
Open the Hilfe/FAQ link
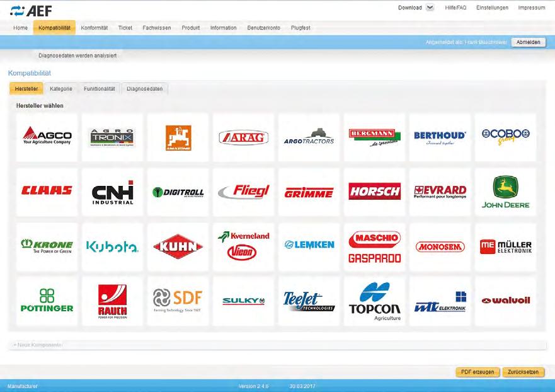(455, 8)
